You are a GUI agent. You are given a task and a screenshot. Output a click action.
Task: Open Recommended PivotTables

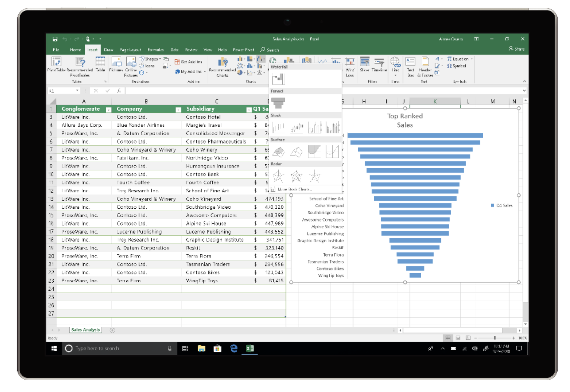80,67
